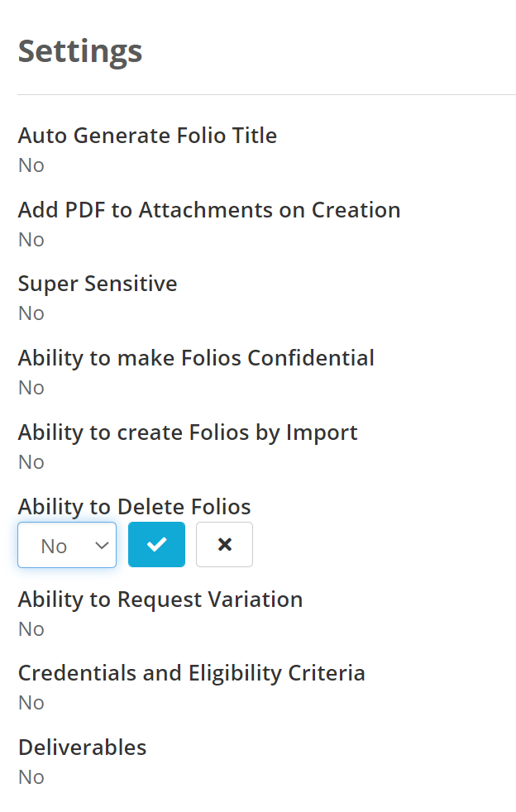Confirm the change with the blue checkmark button
Viewport: 516px width, 812px height.
(156, 544)
